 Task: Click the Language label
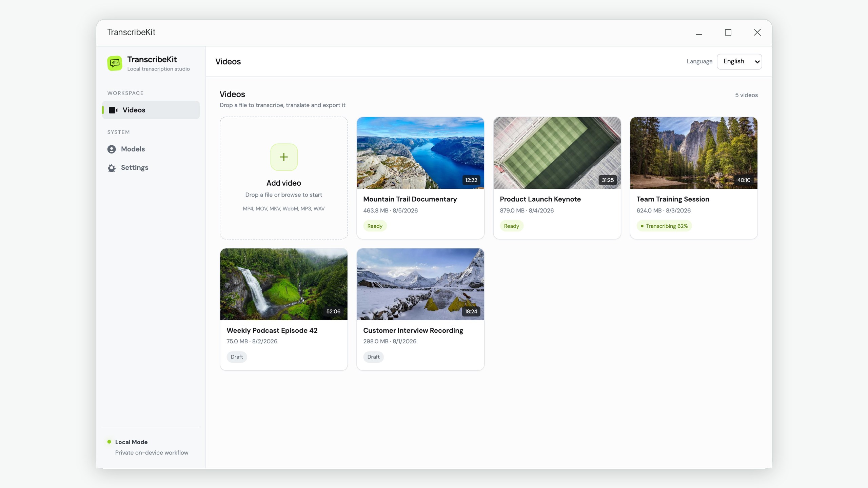point(699,61)
